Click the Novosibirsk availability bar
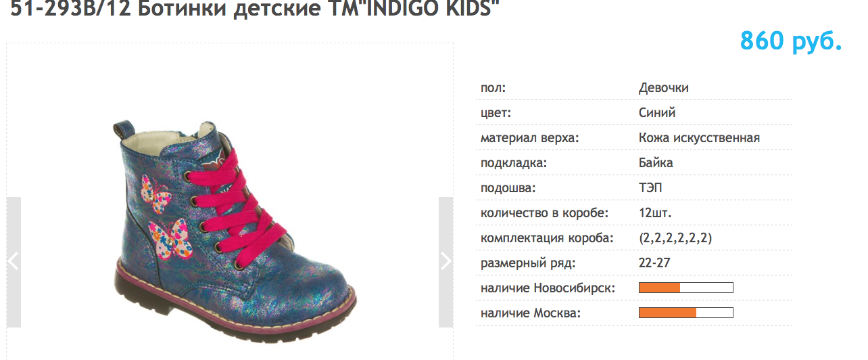The image size is (868, 360). 685,288
